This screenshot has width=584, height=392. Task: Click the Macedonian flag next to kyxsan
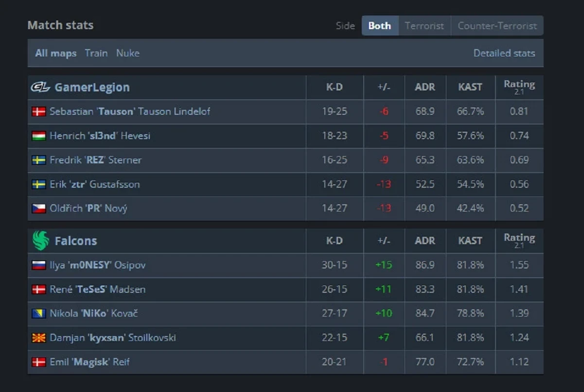[x=39, y=338]
